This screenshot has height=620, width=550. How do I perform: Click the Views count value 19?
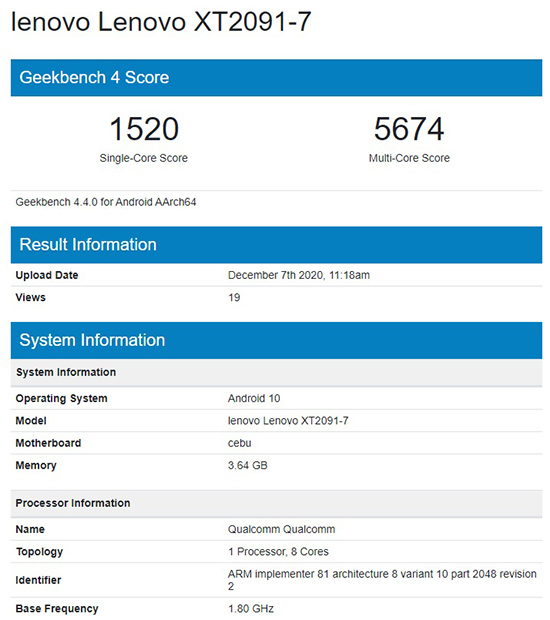[x=234, y=297]
